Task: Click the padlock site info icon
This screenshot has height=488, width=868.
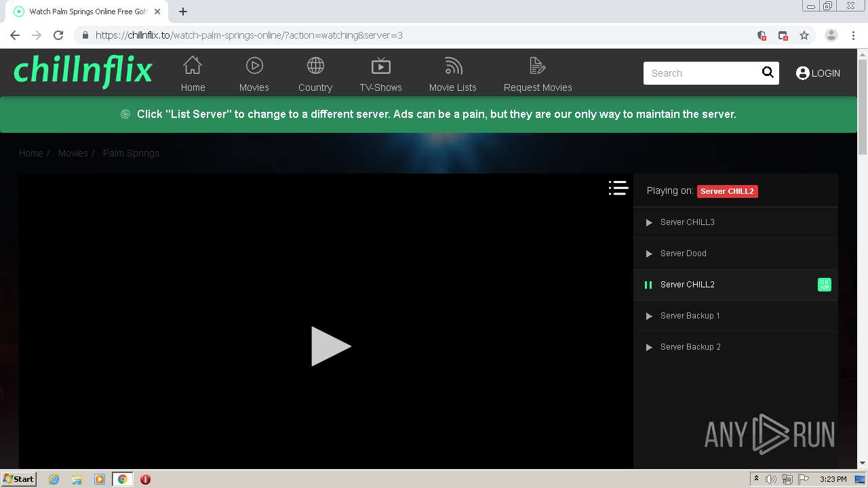Action: 85,35
